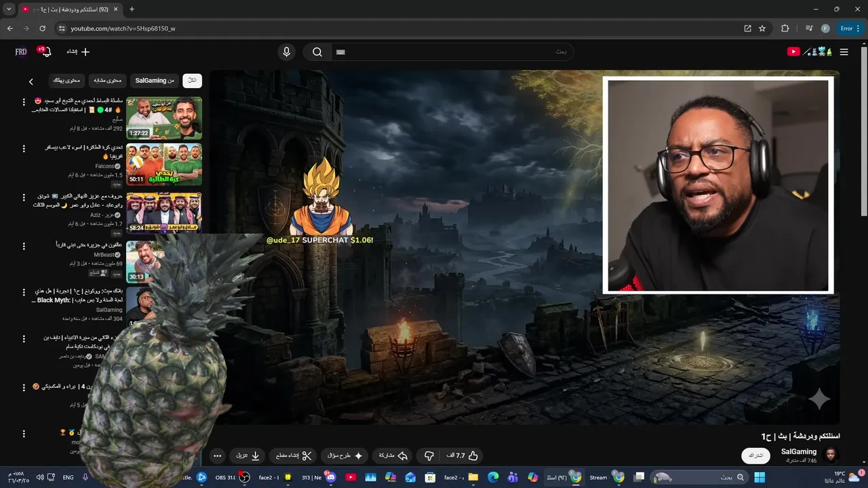This screenshot has width=868, height=488.
Task: Go to YouTube home via logo
Action: click(x=810, y=52)
